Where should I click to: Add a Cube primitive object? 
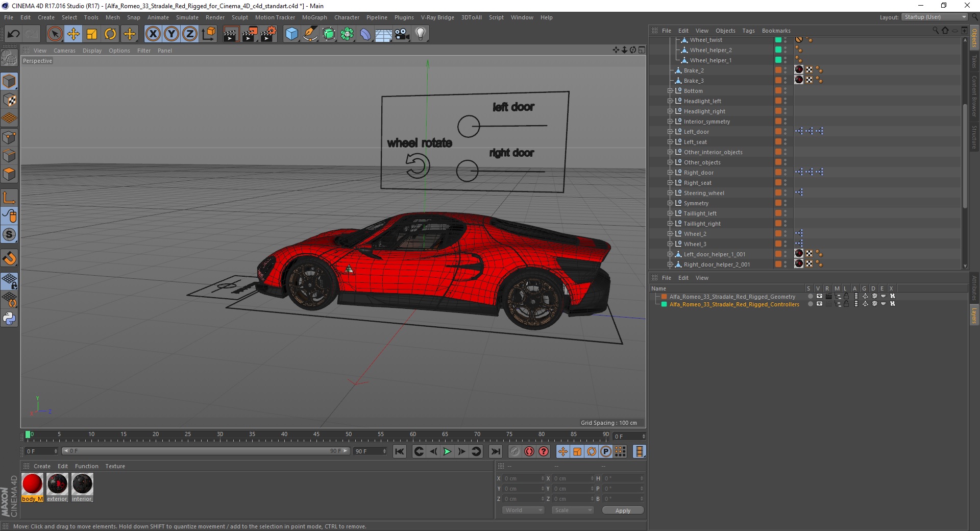(x=291, y=34)
